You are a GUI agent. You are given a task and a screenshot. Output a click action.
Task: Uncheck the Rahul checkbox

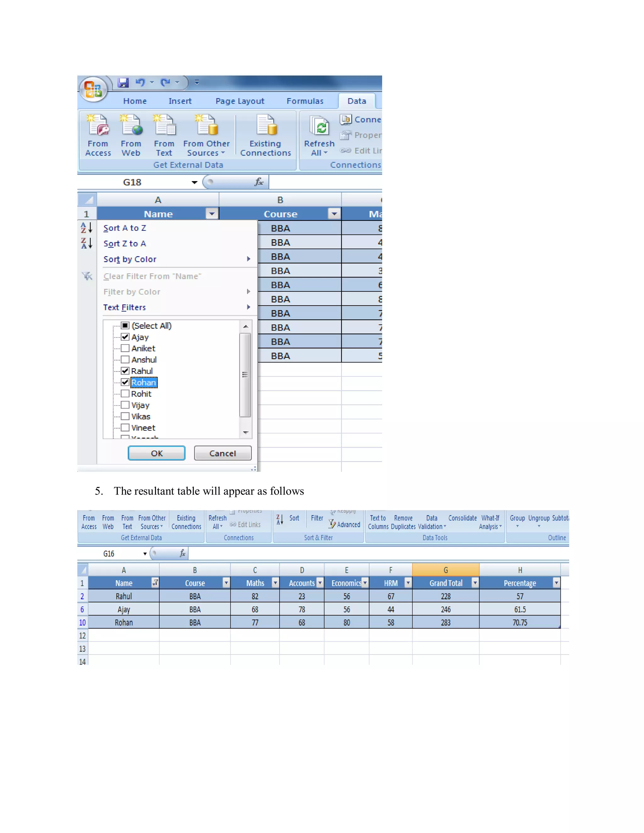125,371
